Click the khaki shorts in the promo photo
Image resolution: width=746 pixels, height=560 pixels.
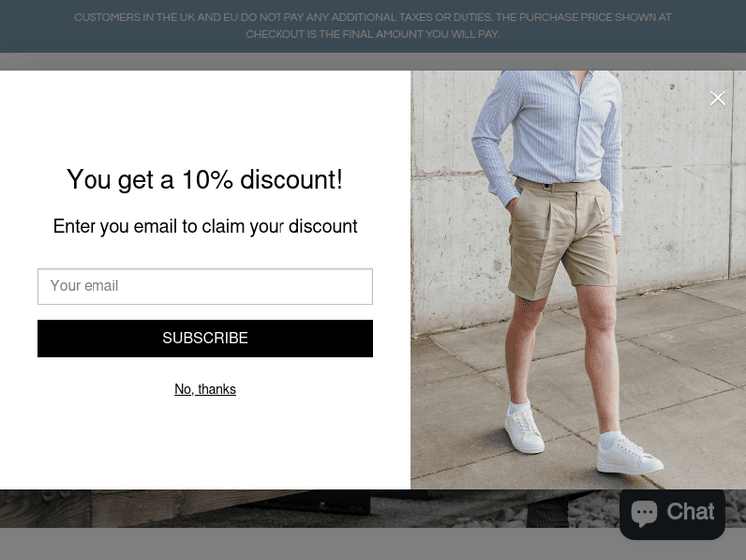tap(561, 238)
